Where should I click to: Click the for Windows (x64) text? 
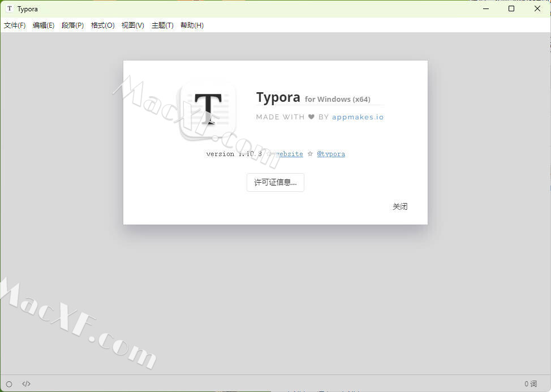tap(337, 100)
